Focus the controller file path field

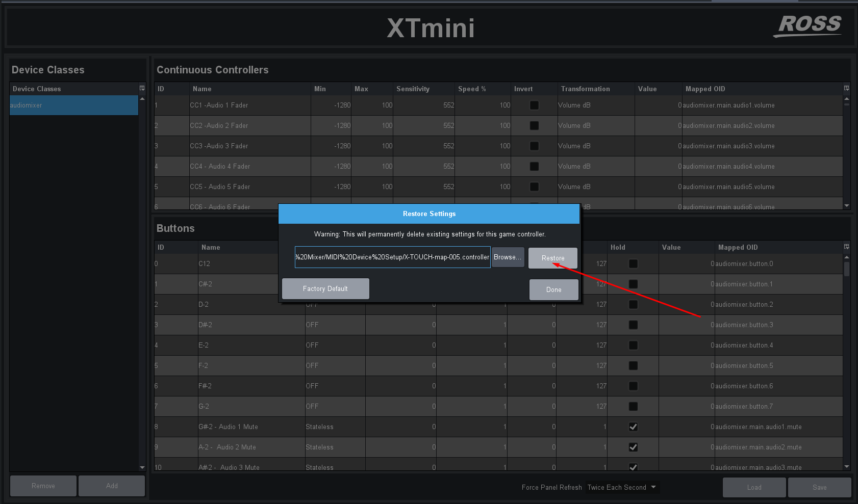(393, 257)
